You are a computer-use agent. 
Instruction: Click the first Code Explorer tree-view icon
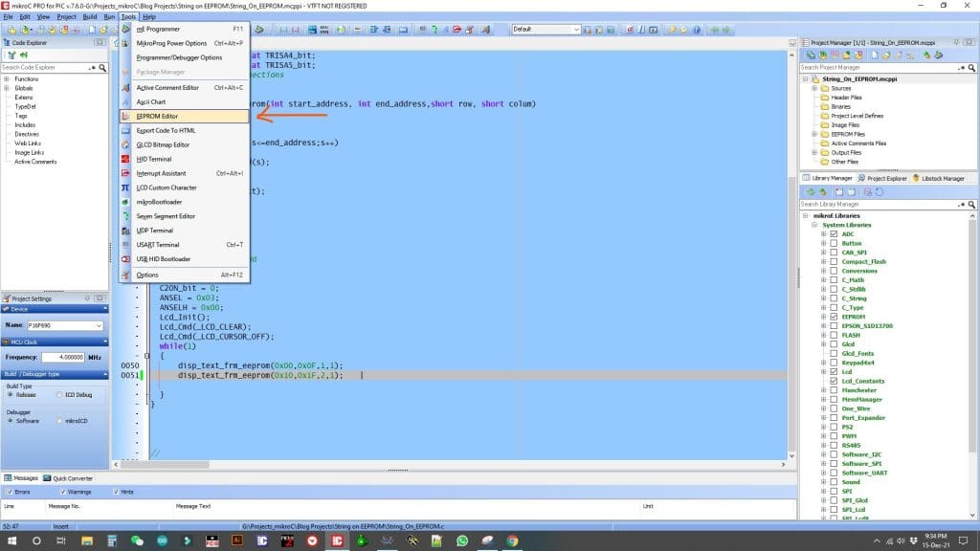point(11,55)
